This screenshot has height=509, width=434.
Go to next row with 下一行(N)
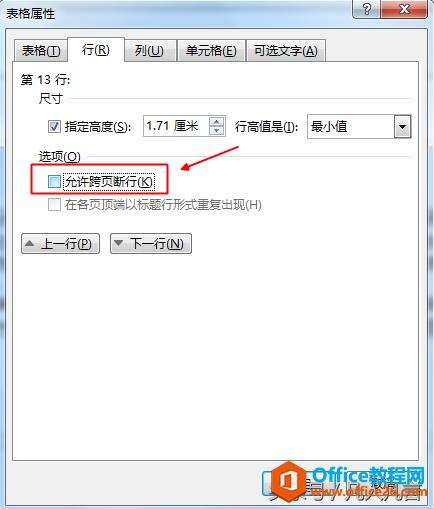click(x=151, y=244)
